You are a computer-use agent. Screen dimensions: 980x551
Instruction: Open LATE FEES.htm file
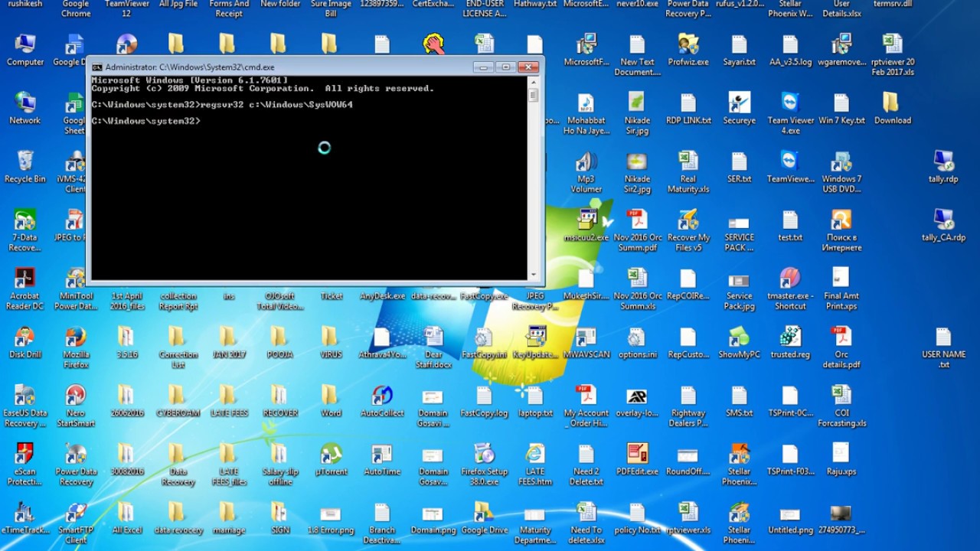pyautogui.click(x=535, y=464)
